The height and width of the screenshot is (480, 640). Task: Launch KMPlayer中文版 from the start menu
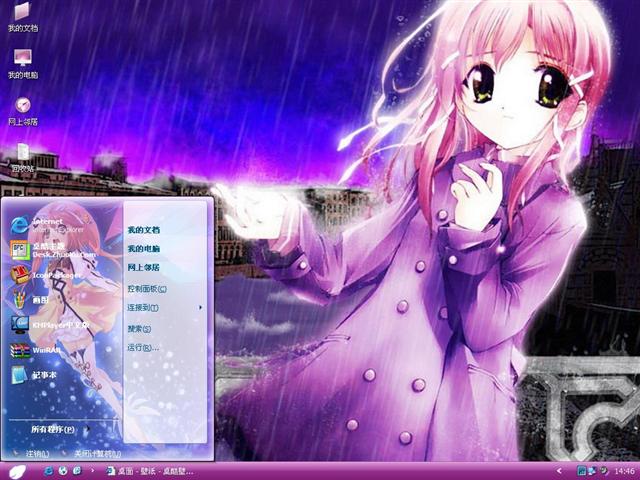(50, 325)
